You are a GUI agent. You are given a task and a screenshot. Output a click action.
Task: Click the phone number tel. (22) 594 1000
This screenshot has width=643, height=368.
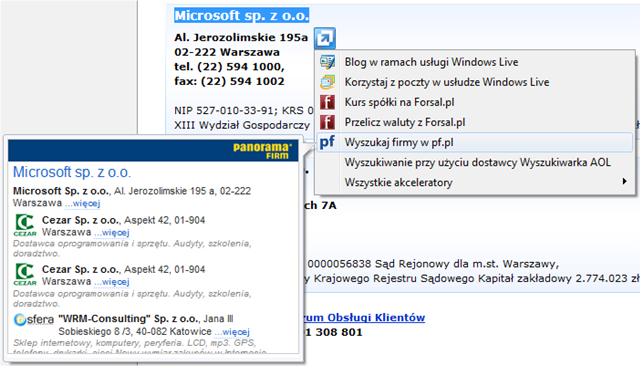229,67
